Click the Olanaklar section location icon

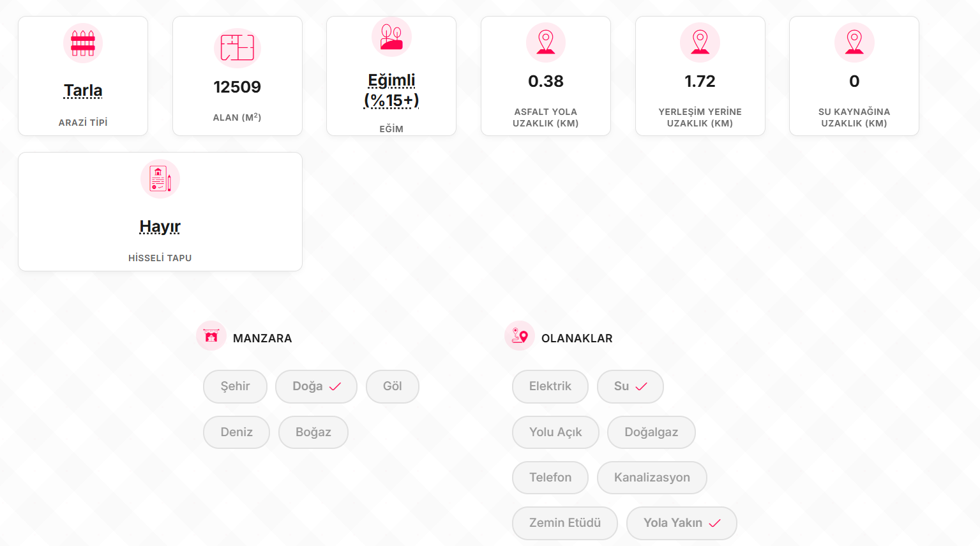(520, 336)
